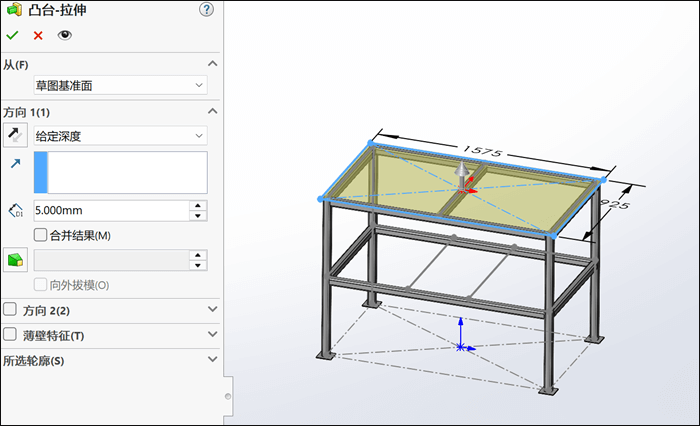This screenshot has width=700, height=426.
Task: Click the 从(F) section label
Action: coord(16,65)
